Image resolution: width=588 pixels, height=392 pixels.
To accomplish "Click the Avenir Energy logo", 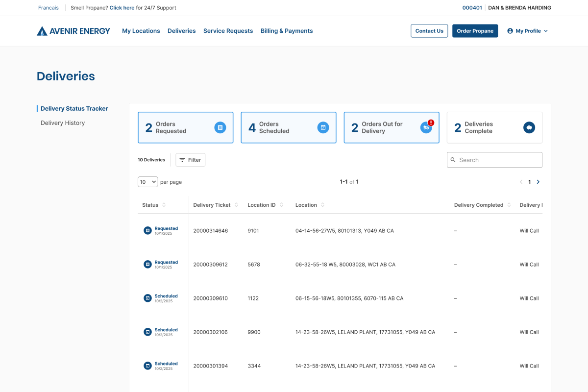I will pyautogui.click(x=73, y=31).
